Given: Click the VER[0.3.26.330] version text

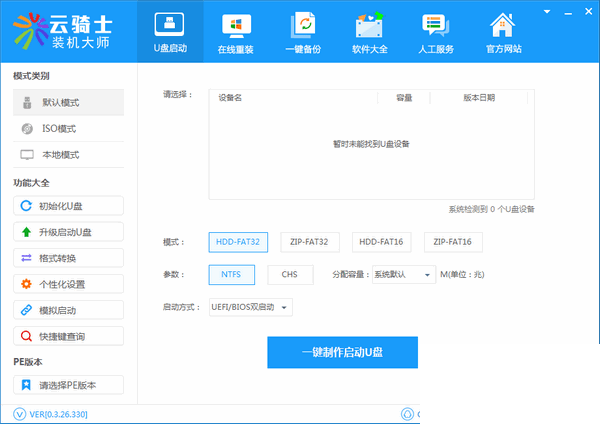Looking at the screenshot, I should (59, 414).
